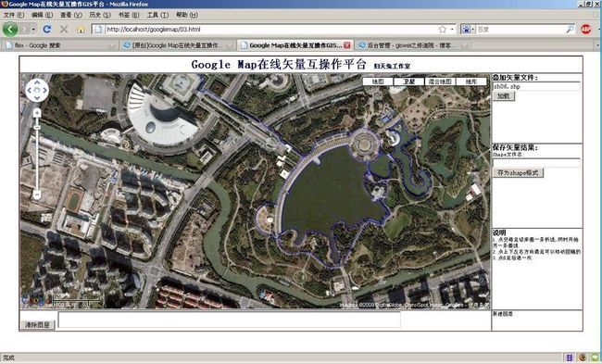Viewport: 602px width, 364px height.
Task: Click the Google logo on the map
Action: 35,300
